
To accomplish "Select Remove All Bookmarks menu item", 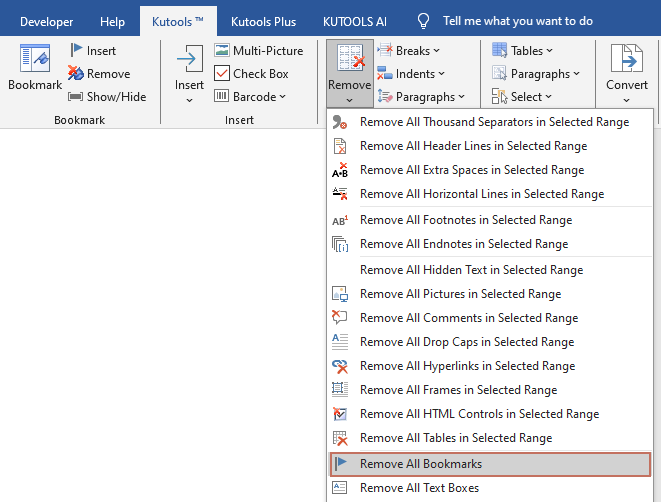I will 490,464.
